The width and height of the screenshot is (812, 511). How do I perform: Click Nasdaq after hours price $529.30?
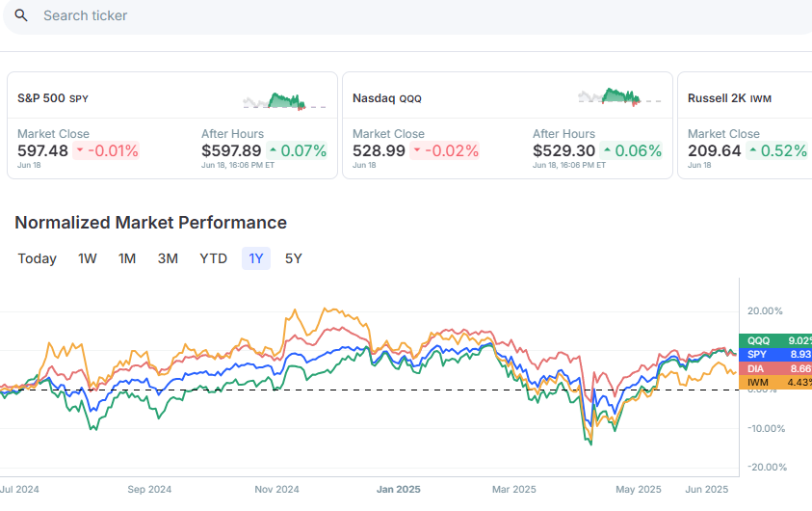click(563, 150)
